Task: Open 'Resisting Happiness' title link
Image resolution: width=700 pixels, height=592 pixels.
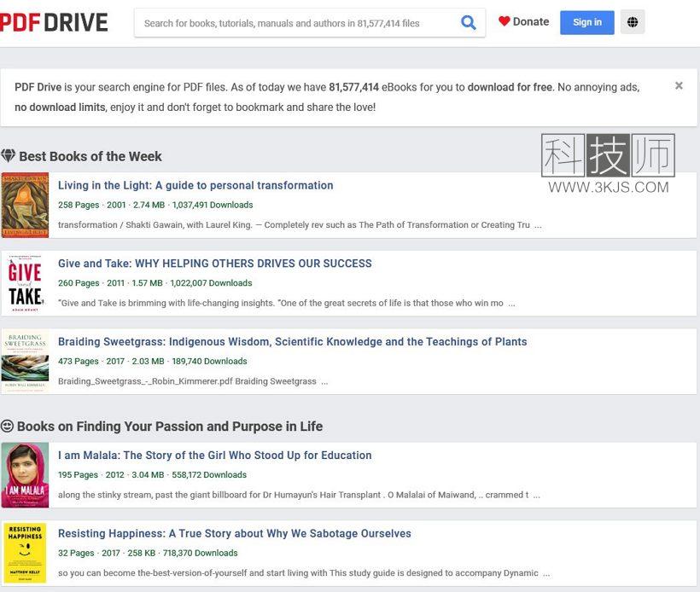Action: coord(235,533)
